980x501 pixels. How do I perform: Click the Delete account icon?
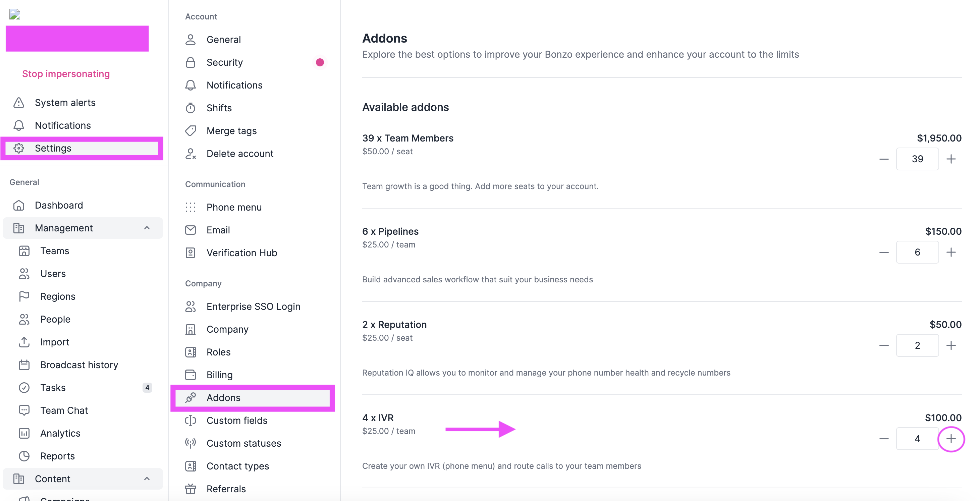(190, 154)
